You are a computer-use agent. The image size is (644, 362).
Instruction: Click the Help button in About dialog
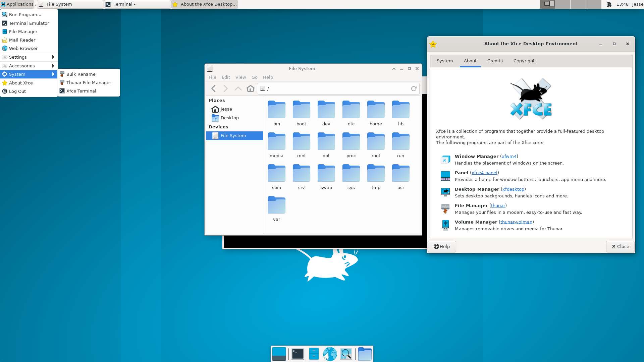click(441, 246)
